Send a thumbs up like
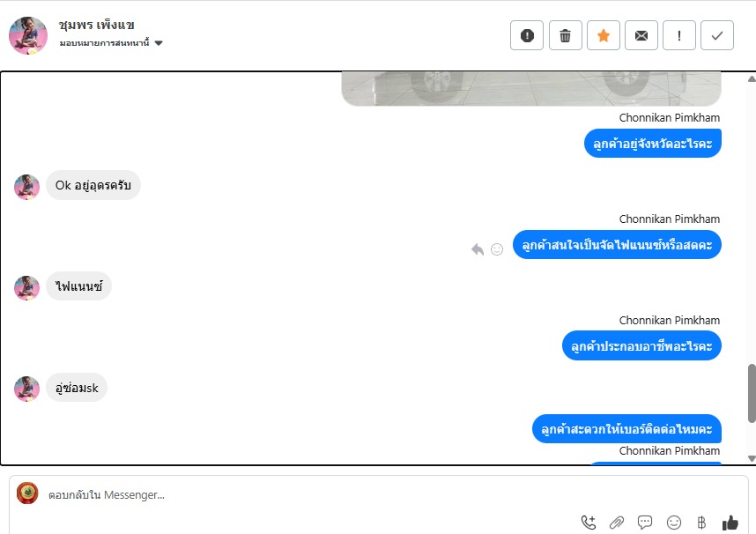The width and height of the screenshot is (756, 534). tap(730, 523)
